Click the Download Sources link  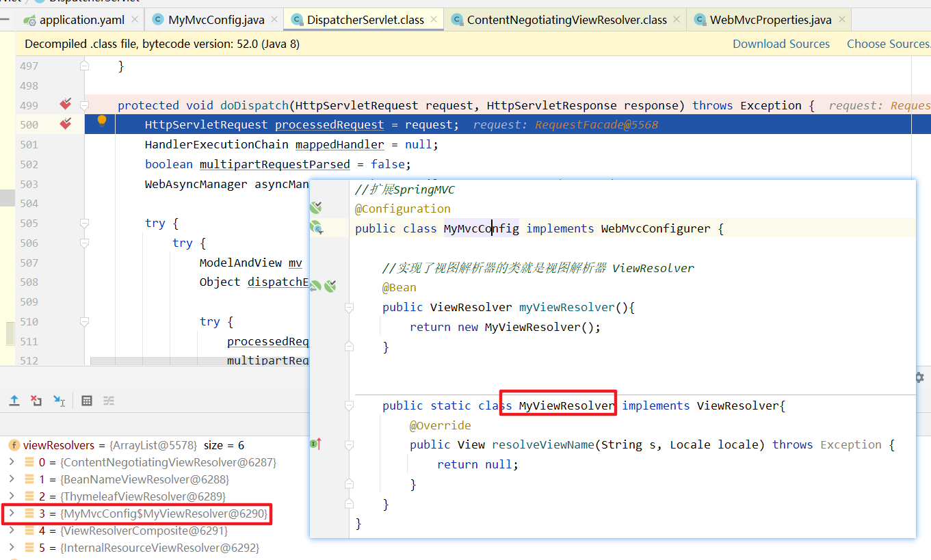pos(781,44)
